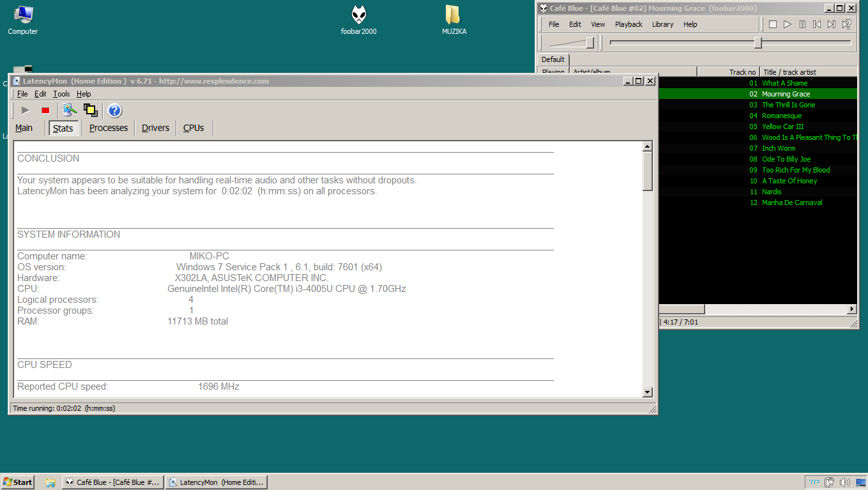This screenshot has height=490, width=868.
Task: Open LatencyMon options via monitor-with-pencil icon
Action: coord(70,111)
